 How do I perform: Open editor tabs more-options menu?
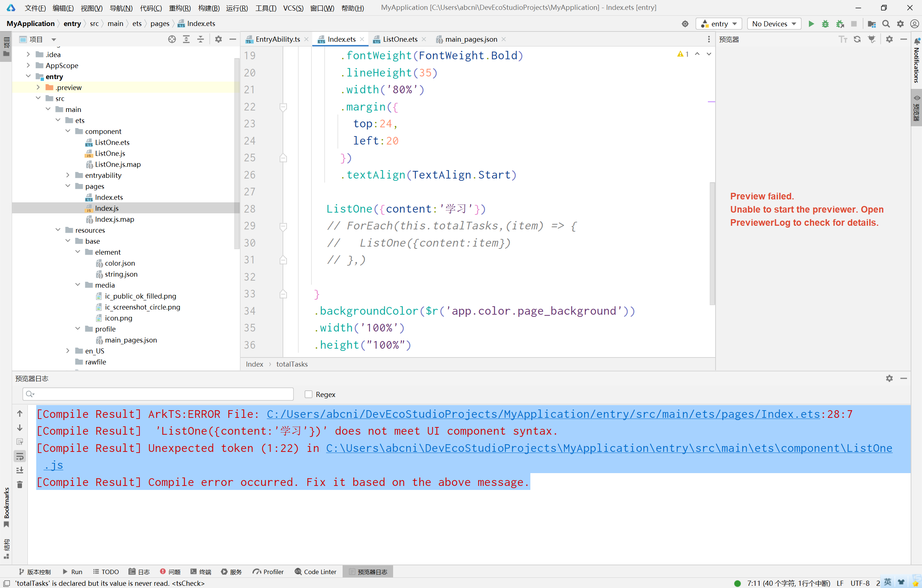(709, 39)
